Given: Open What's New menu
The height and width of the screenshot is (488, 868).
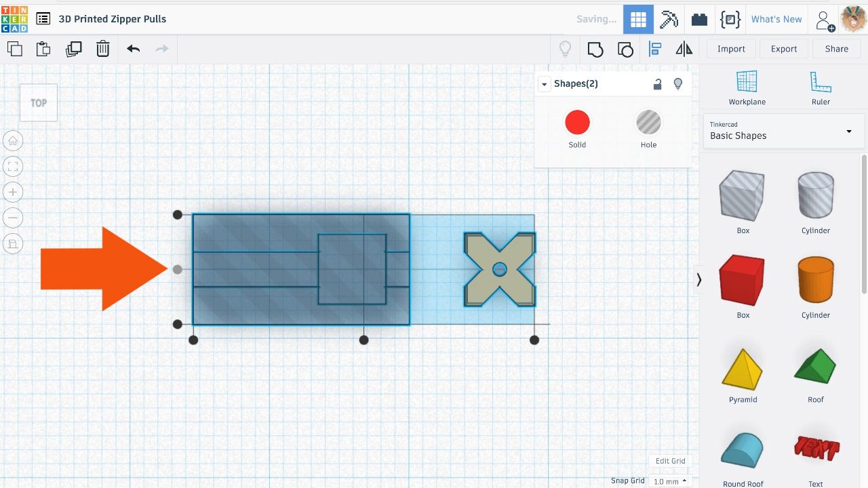Looking at the screenshot, I should [x=776, y=19].
